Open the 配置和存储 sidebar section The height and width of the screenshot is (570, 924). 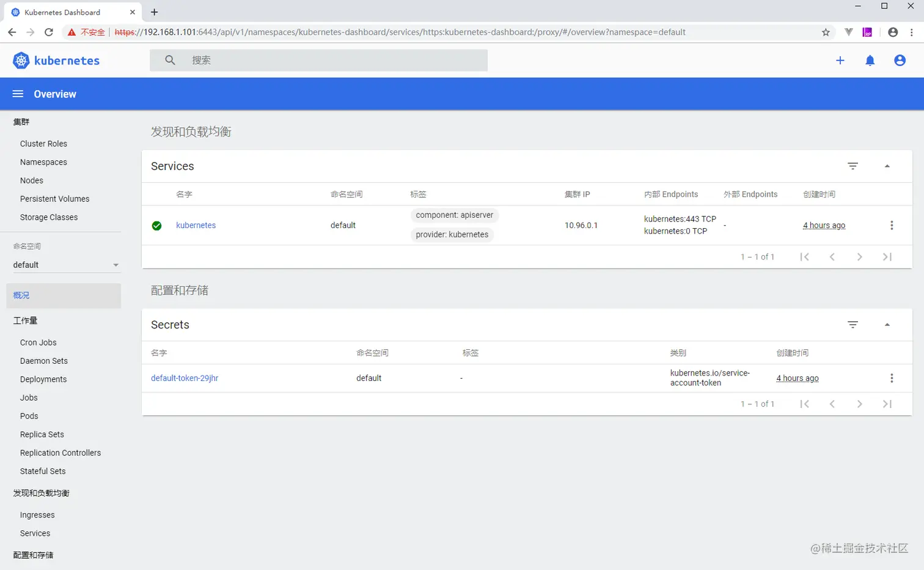tap(33, 555)
